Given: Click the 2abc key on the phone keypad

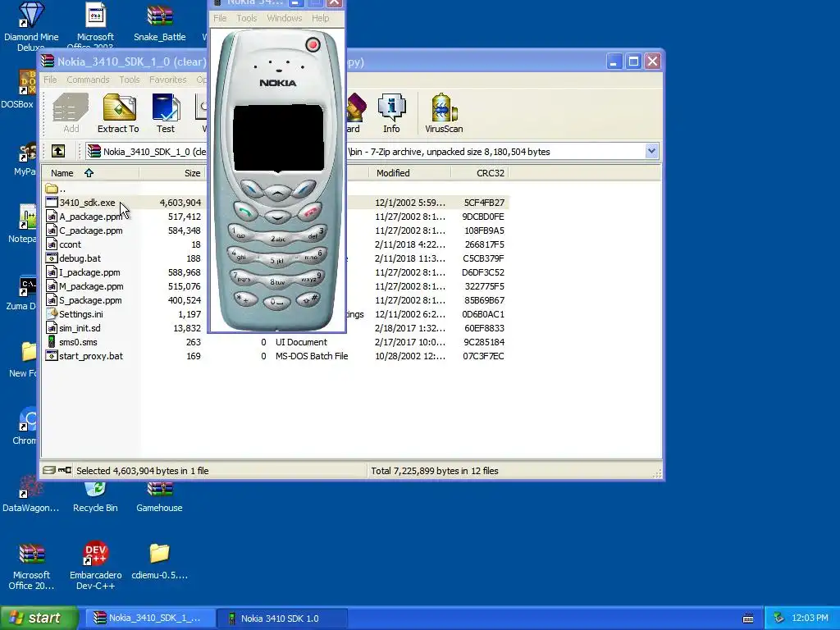Looking at the screenshot, I should click(x=277, y=239).
